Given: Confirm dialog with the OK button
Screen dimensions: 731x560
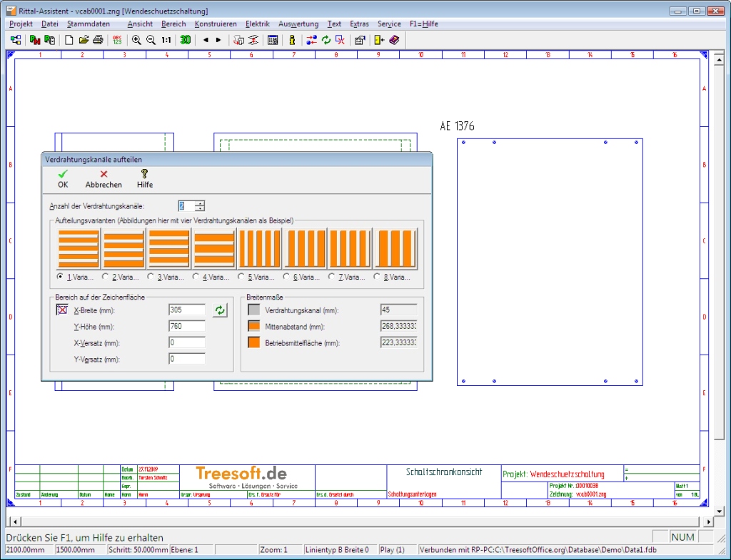Looking at the screenshot, I should pos(63,178).
